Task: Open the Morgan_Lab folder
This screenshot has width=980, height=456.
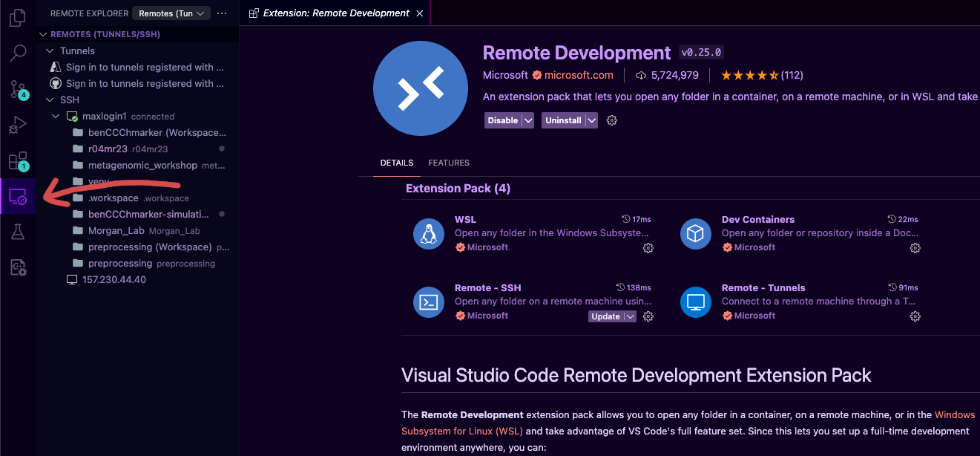Action: 137,230
